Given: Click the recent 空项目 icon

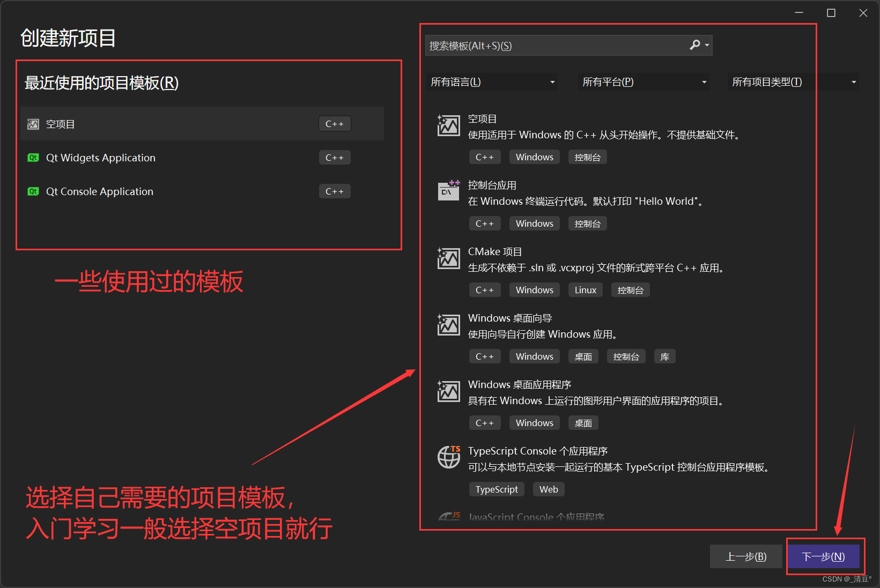Looking at the screenshot, I should 33,124.
